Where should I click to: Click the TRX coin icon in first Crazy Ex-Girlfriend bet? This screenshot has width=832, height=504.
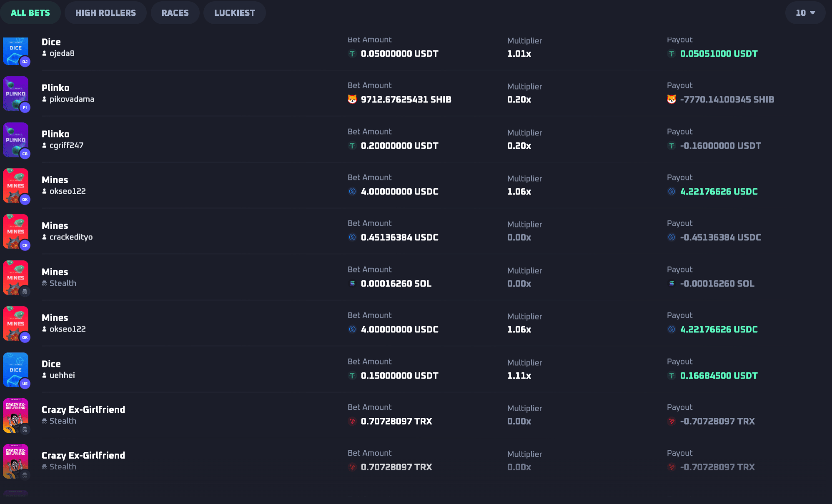352,422
